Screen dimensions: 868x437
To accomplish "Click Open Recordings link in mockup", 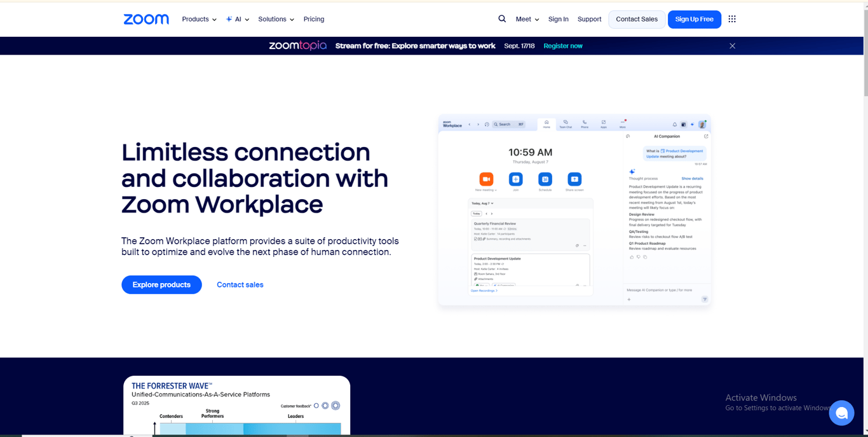I will (x=483, y=291).
